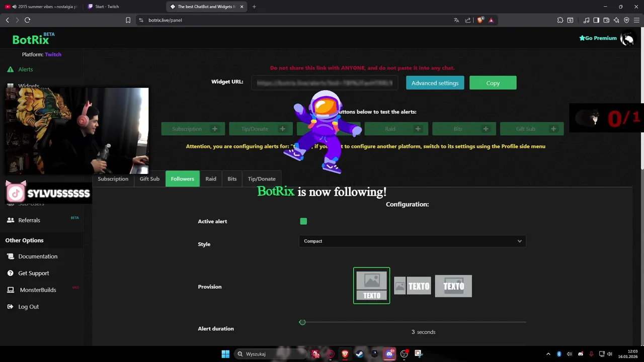Open the profile avatar menu
The height and width of the screenshot is (362, 644).
(627, 38)
